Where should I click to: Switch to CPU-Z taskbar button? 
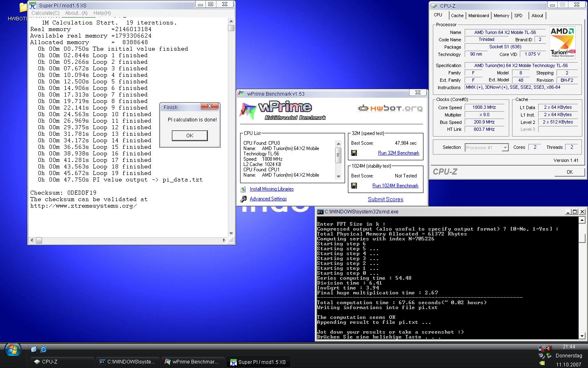62,362
